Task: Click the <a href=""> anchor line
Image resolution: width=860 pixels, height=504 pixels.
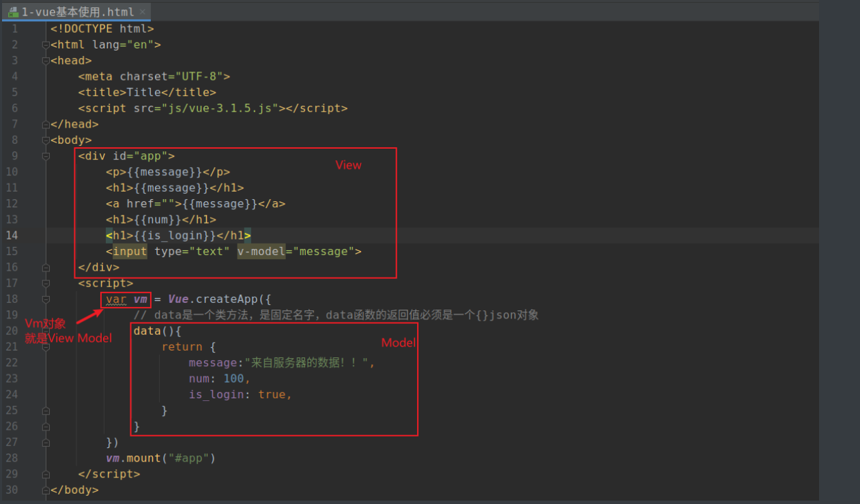Action: point(196,204)
